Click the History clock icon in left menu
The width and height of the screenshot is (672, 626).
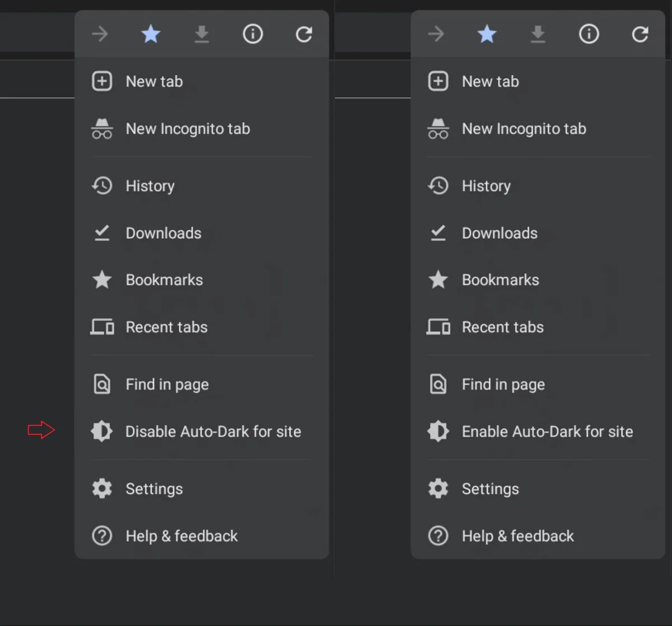[x=102, y=186]
